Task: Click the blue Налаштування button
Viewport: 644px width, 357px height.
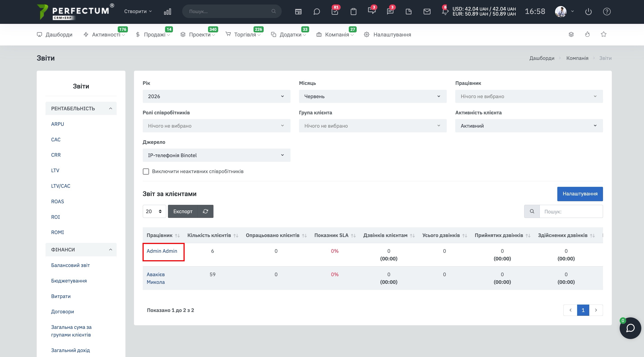Action: pyautogui.click(x=580, y=194)
